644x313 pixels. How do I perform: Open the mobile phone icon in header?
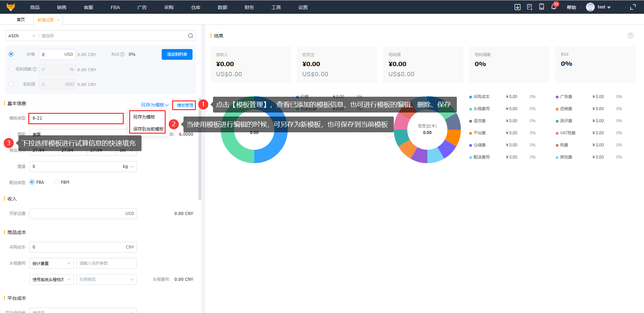click(x=542, y=7)
